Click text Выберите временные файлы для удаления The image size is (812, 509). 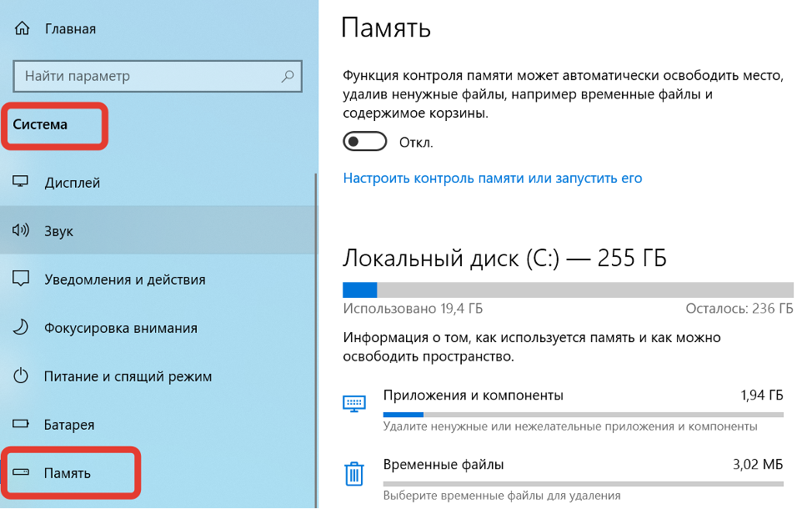tap(502, 496)
